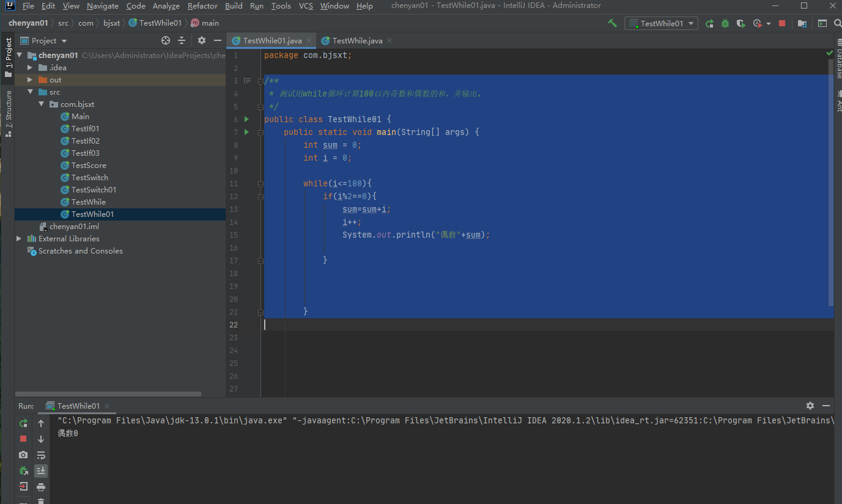Select the chenyan01.iml file
The image size is (842, 504).
(74, 226)
